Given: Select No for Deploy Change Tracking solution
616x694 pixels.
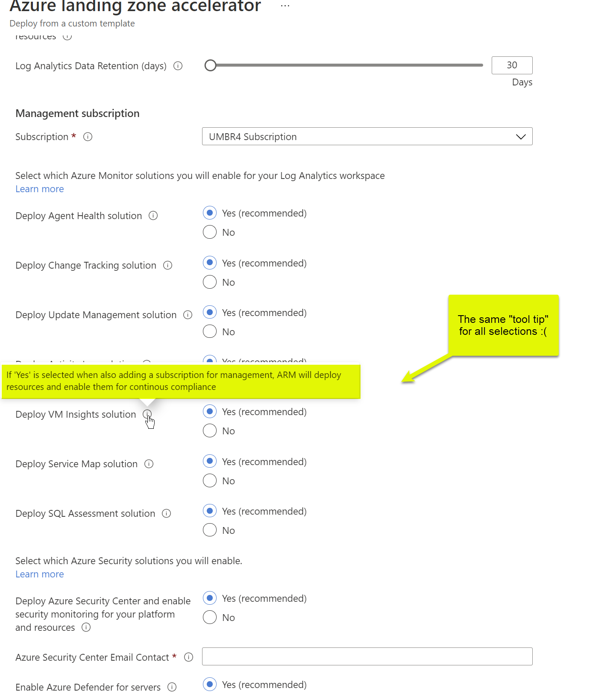Looking at the screenshot, I should pyautogui.click(x=210, y=282).
